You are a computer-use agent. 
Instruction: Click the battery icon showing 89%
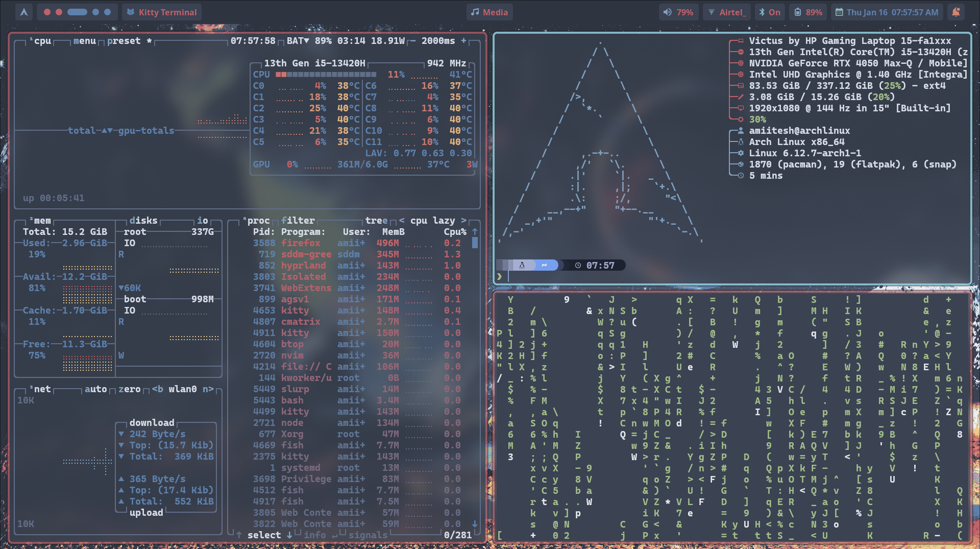[798, 12]
